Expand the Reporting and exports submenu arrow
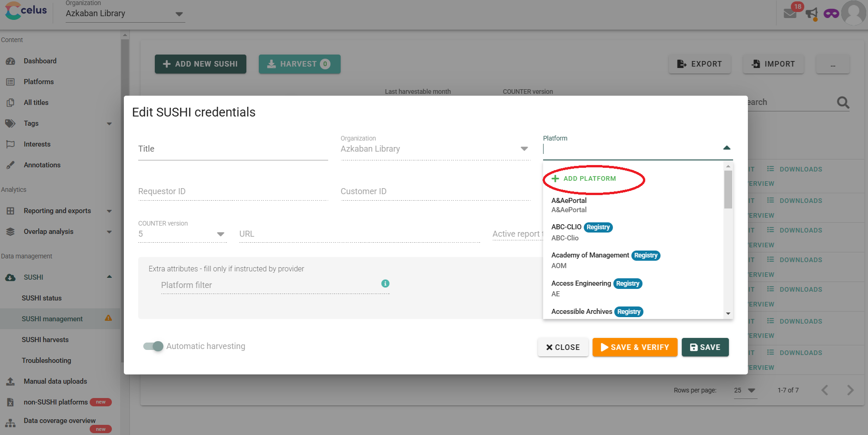The image size is (868, 435). [x=110, y=211]
